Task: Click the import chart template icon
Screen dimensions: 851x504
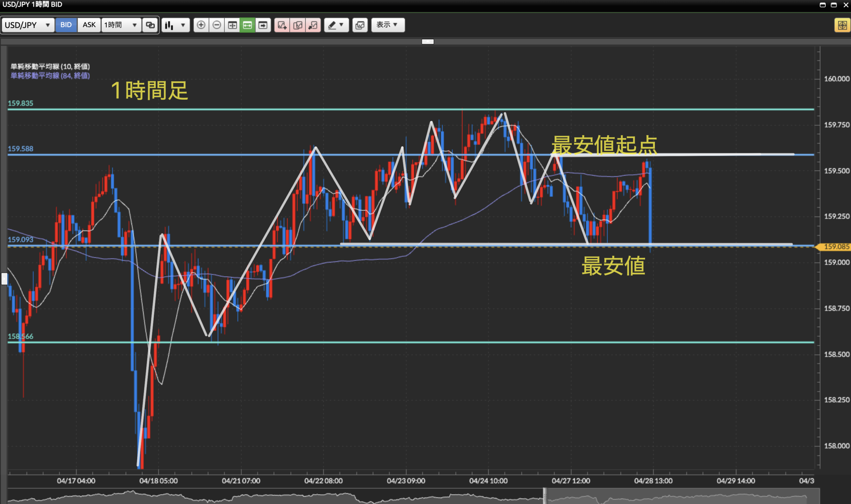Action: (313, 25)
